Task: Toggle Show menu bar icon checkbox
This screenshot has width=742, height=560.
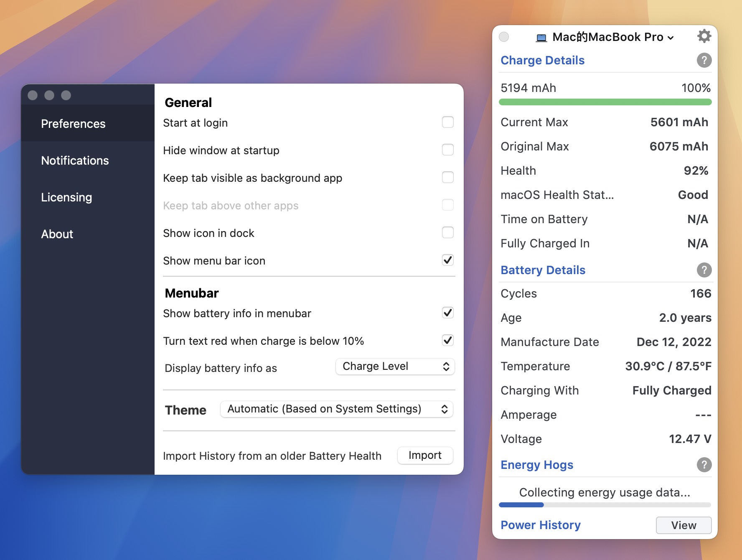Action: [x=447, y=260]
